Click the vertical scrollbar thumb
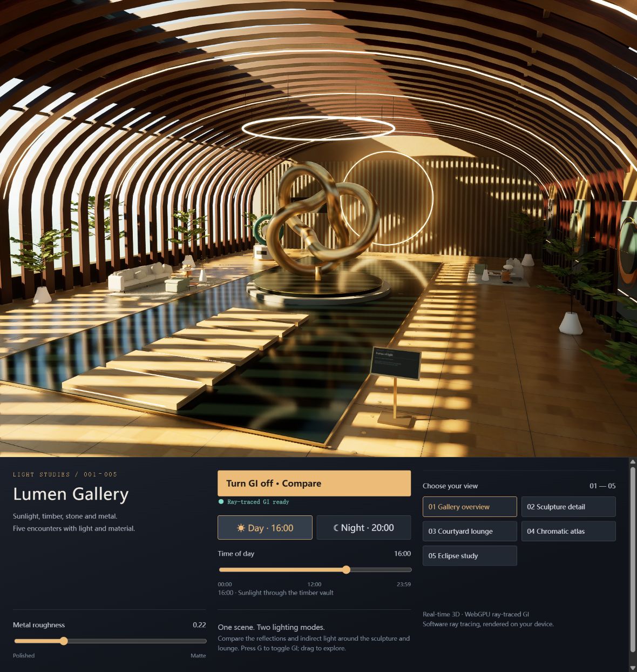Image resolution: width=637 pixels, height=672 pixels. (x=633, y=560)
